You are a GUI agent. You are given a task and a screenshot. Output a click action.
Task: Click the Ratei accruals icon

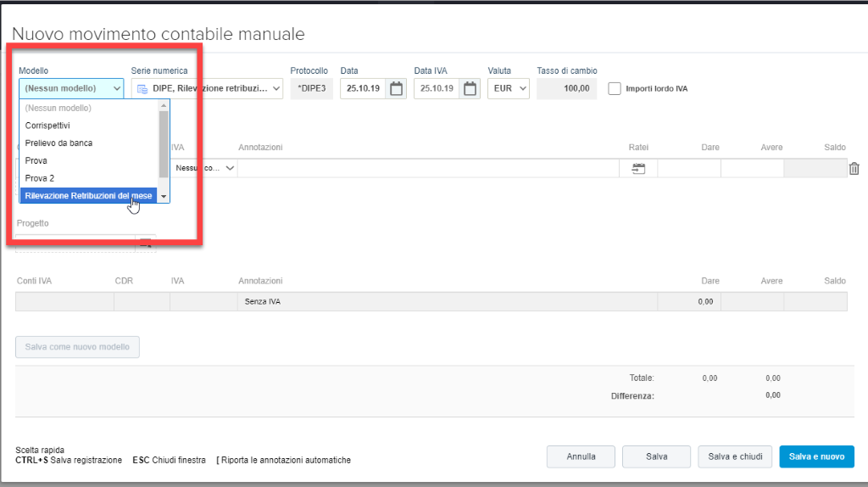638,169
